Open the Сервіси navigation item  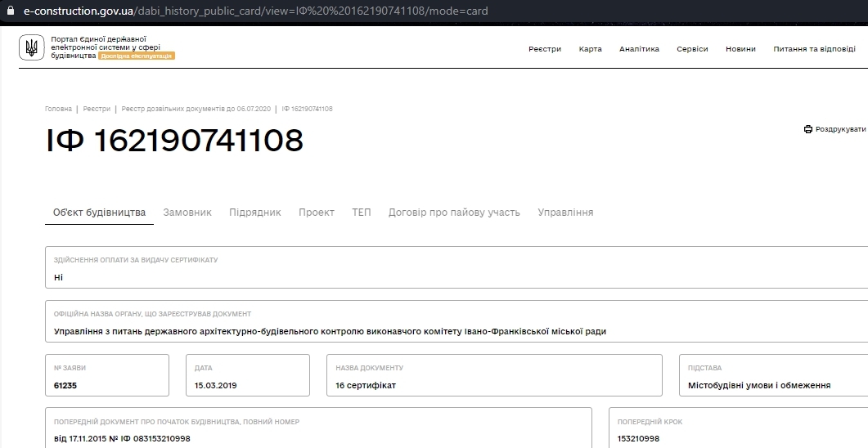click(x=692, y=49)
